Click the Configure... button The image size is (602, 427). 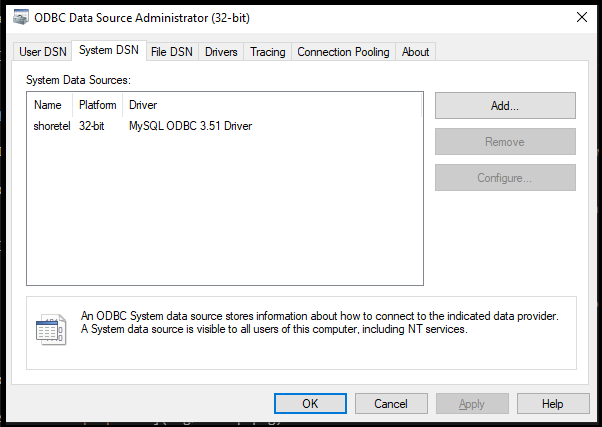pos(505,178)
